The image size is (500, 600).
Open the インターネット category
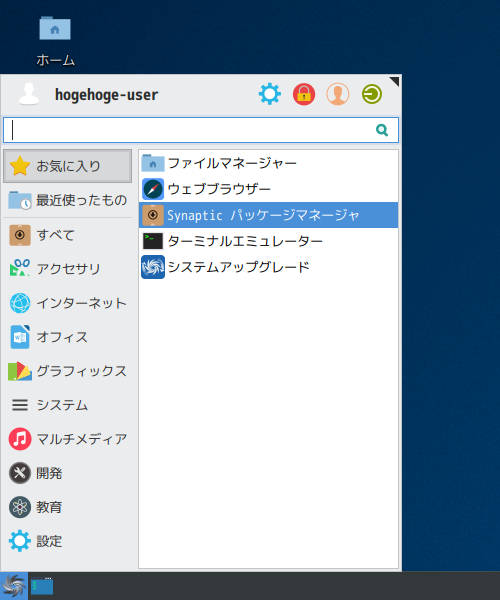[x=68, y=303]
